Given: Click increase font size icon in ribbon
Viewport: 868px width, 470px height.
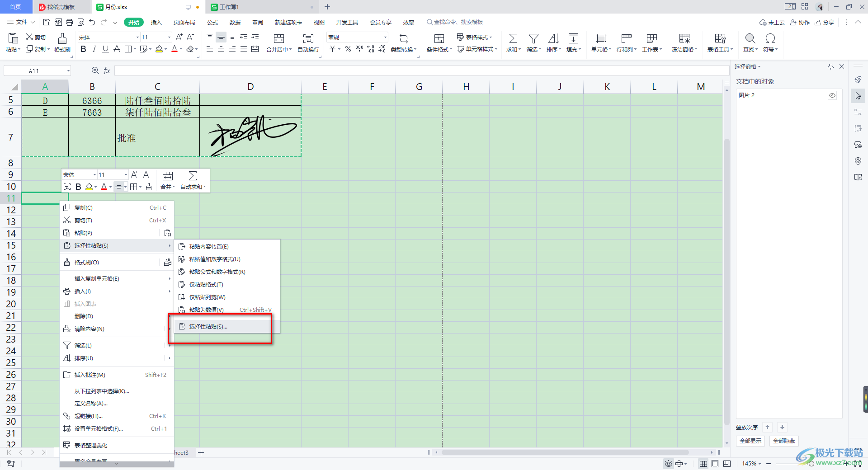Looking at the screenshot, I should coord(179,37).
